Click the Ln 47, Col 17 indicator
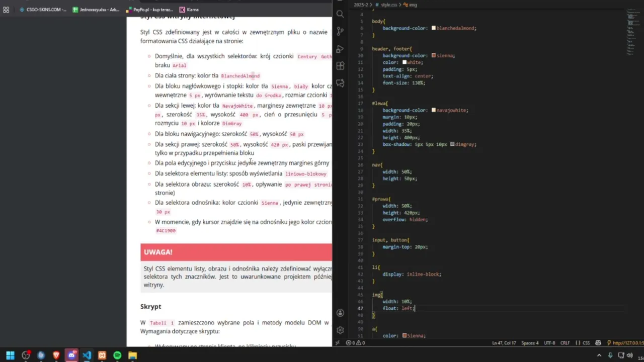This screenshot has height=362, width=644. pyautogui.click(x=504, y=343)
